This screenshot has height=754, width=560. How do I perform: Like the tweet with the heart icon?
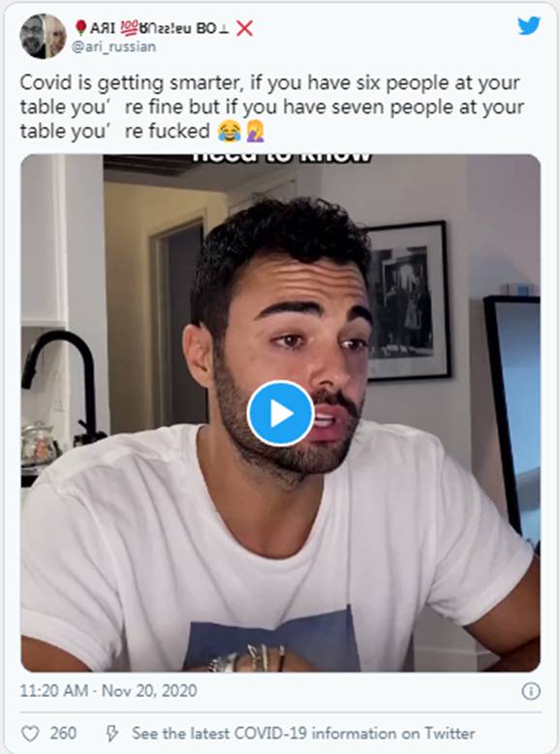tap(30, 734)
